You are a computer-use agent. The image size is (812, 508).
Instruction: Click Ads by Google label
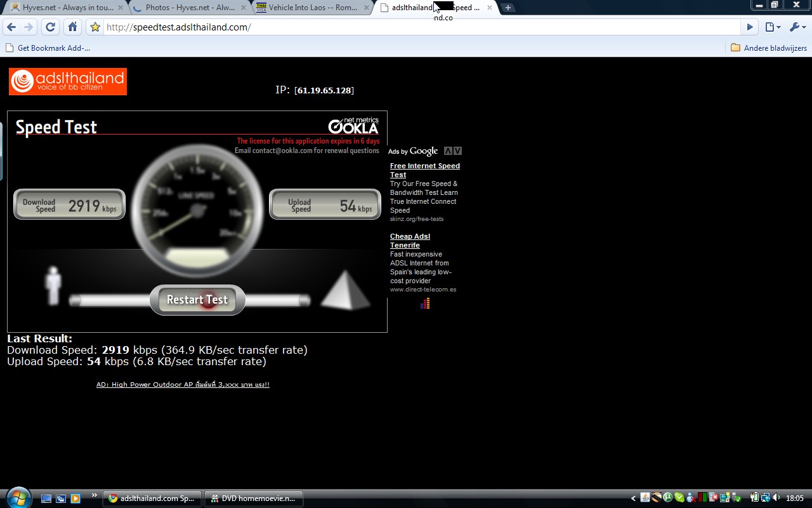pos(413,151)
